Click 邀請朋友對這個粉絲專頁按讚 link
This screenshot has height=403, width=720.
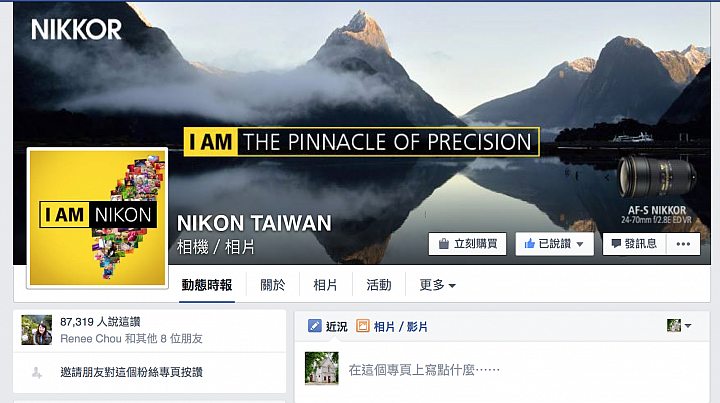pyautogui.click(x=131, y=372)
